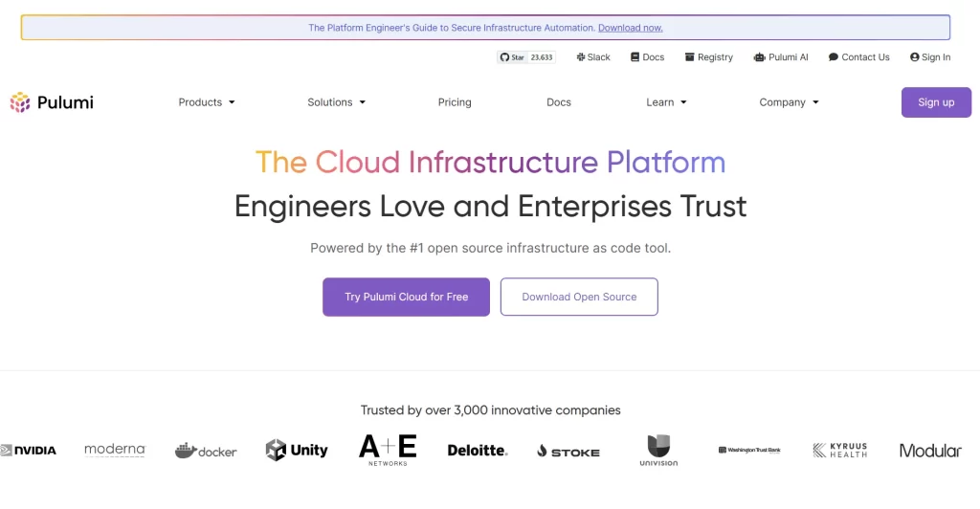Expand the Solutions dropdown menu
980x509 pixels.
336,101
